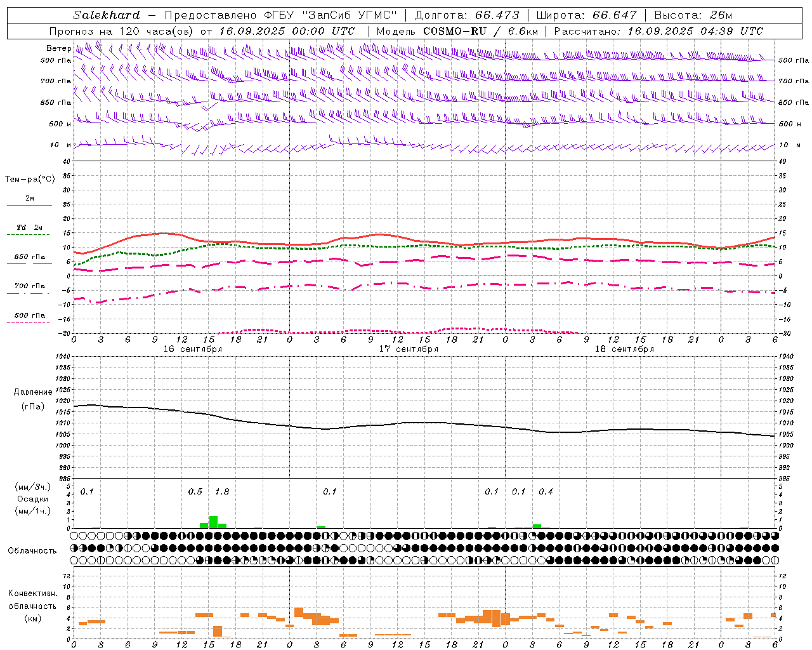
Task: Click the Осадки precipitation label
Action: (x=32, y=499)
